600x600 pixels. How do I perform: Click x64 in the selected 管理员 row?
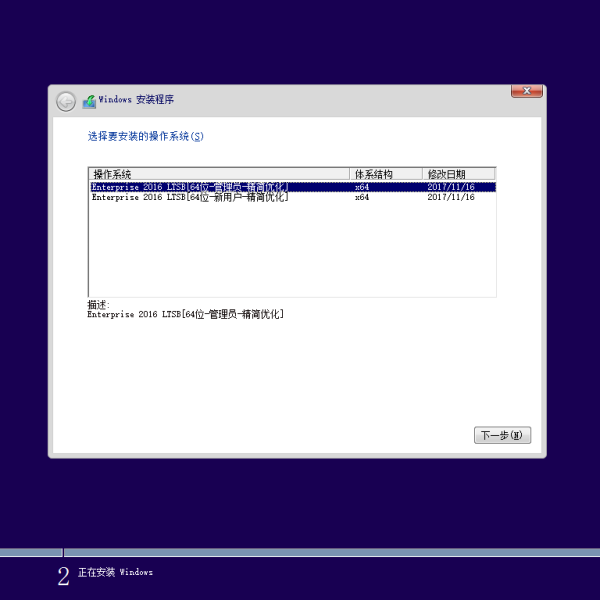coord(362,187)
